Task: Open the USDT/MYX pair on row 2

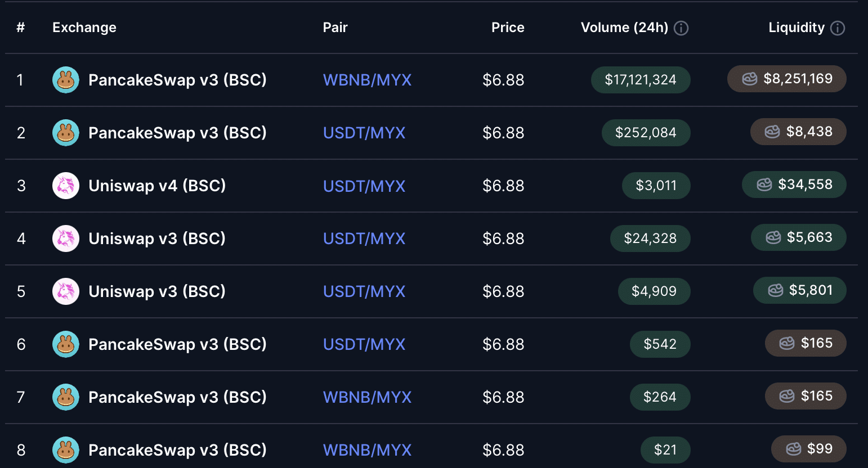Action: click(x=364, y=133)
